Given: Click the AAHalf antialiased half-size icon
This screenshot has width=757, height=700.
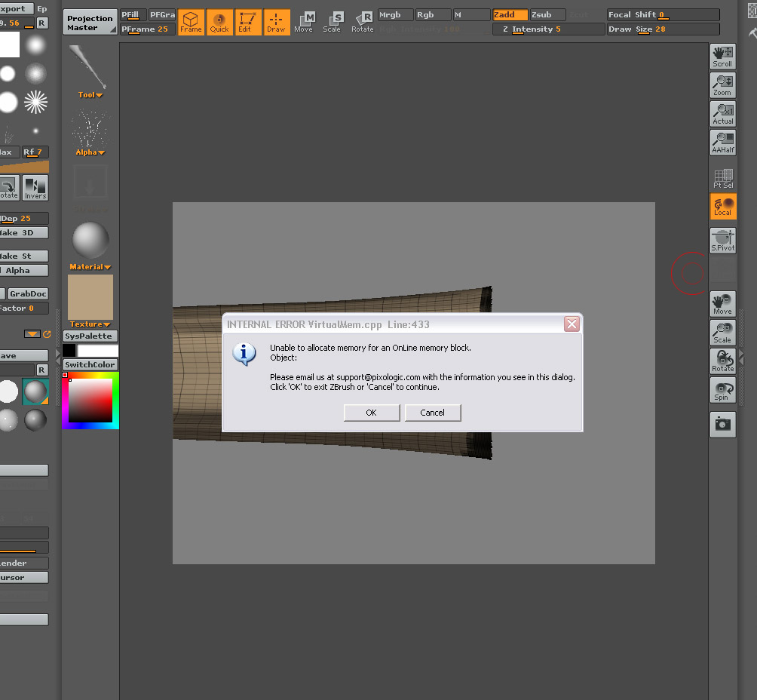Looking at the screenshot, I should 723,143.
